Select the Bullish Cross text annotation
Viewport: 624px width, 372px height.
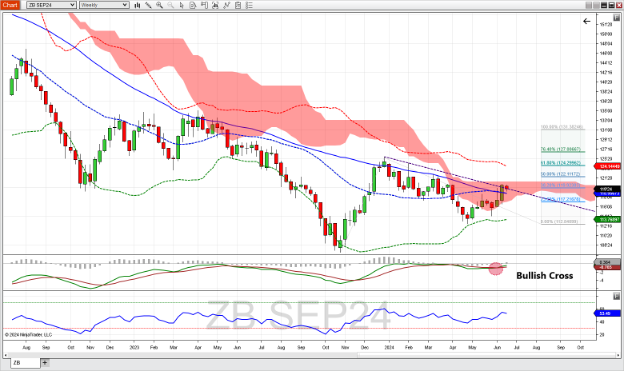(544, 275)
